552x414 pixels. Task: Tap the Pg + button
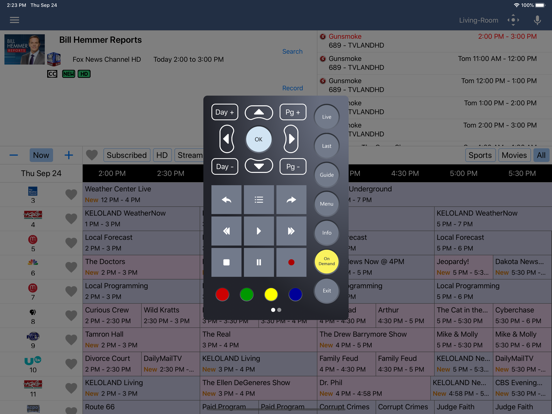point(293,112)
